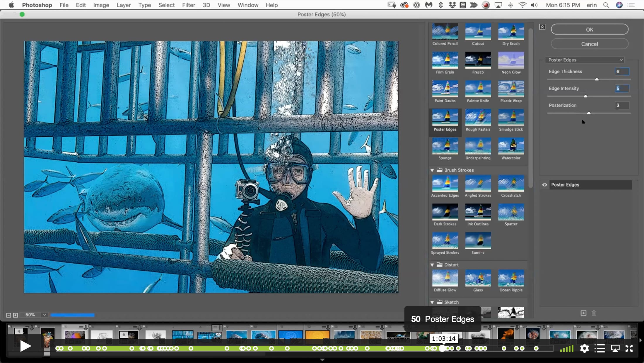Collapse the Distort folder
The image size is (644, 363).
(x=432, y=265)
